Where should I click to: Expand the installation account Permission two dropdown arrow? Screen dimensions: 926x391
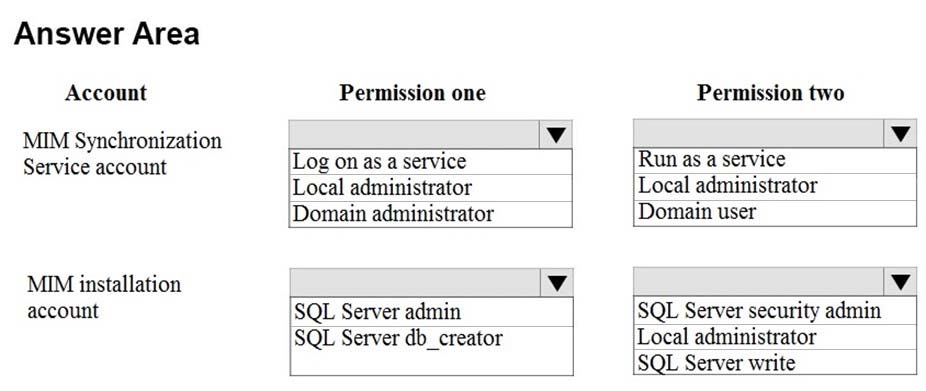click(900, 282)
